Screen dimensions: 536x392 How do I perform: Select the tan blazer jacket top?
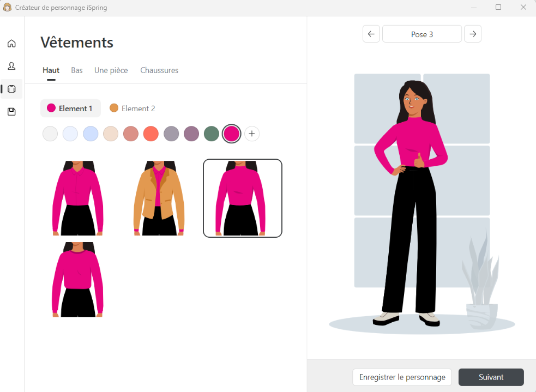[159, 198]
